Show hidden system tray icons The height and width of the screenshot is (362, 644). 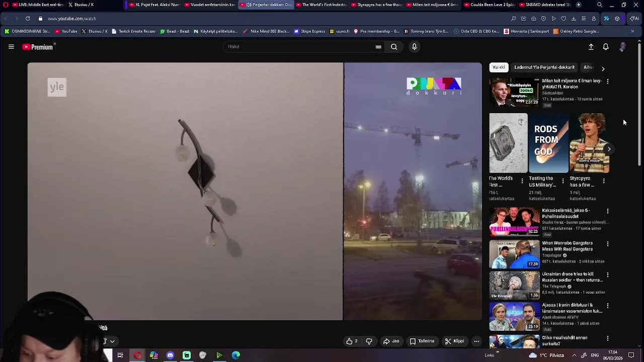coord(574,355)
